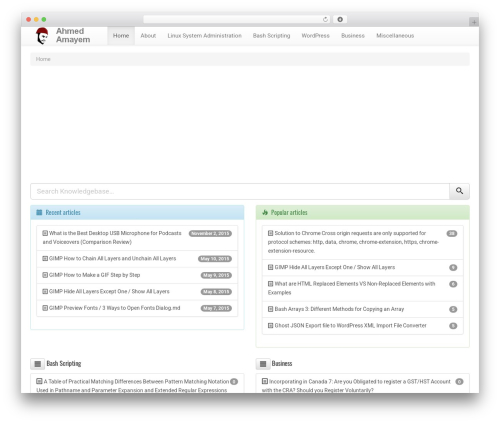Open the WordPress menu item
The image size is (500, 423).
[x=315, y=36]
